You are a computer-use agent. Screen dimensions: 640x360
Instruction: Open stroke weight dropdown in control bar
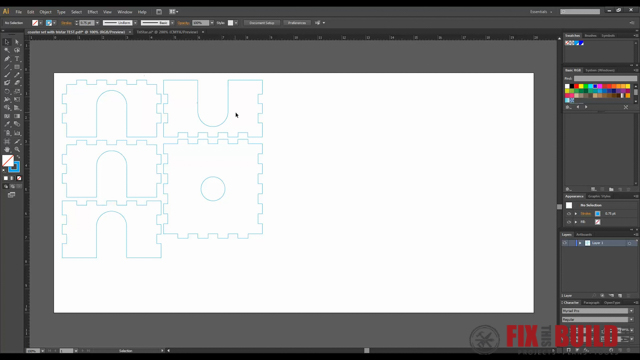(97, 23)
